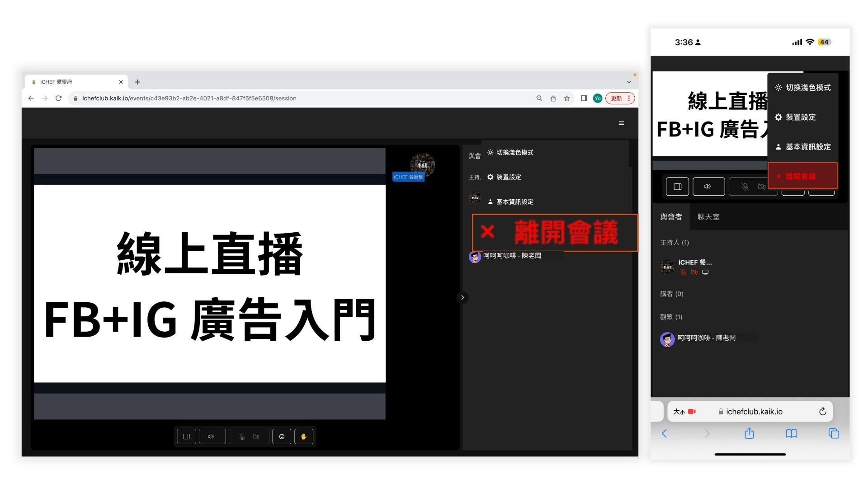Click the raise hand button
This screenshot has width=868, height=488.
click(304, 436)
